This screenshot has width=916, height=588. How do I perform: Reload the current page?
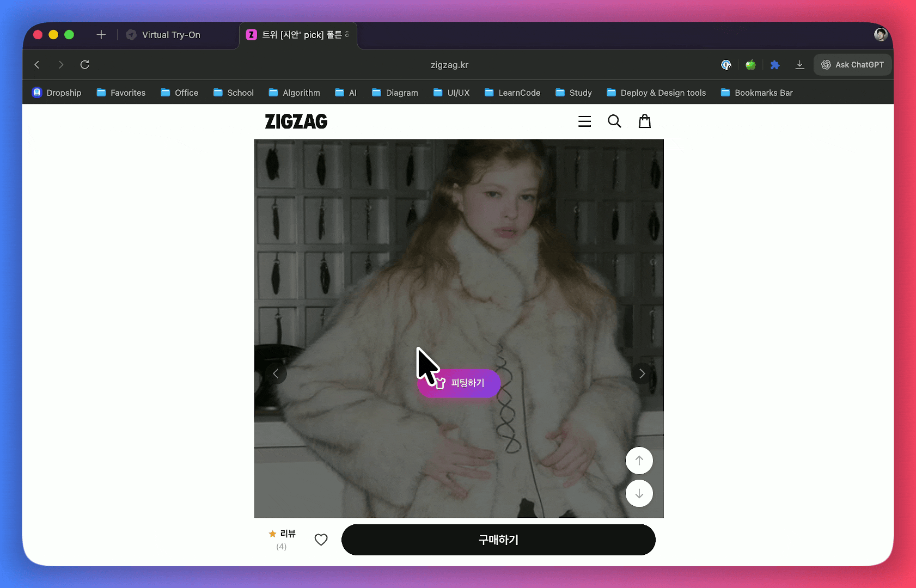(x=84, y=65)
